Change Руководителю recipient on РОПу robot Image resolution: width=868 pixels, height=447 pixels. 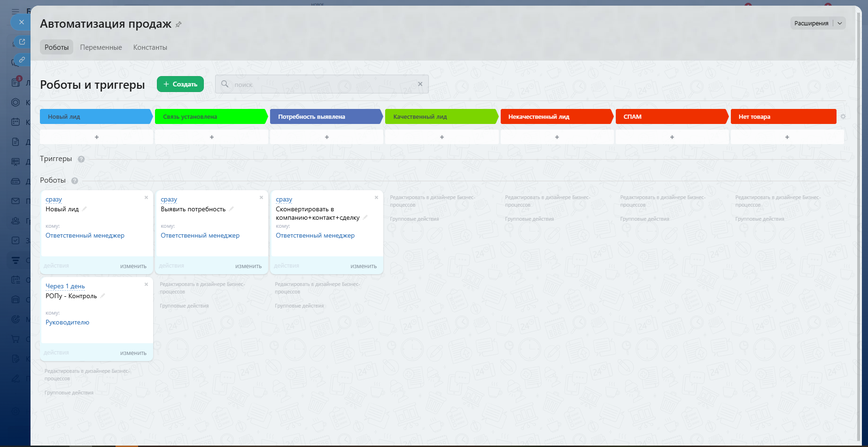(x=67, y=322)
